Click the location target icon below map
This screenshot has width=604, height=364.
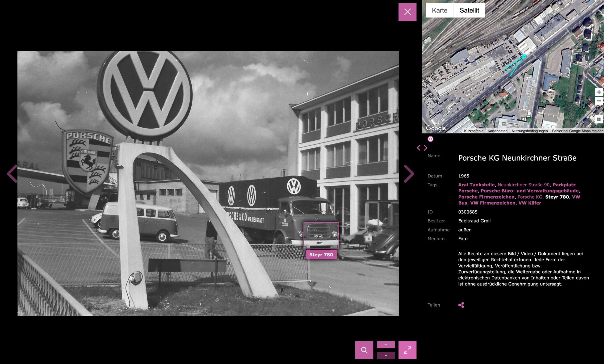point(430,139)
